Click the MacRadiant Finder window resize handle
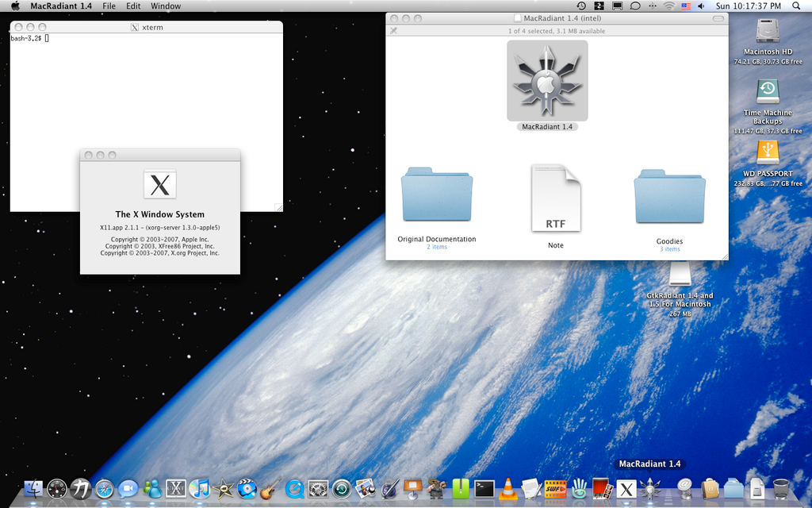This screenshot has width=812, height=508. point(725,256)
